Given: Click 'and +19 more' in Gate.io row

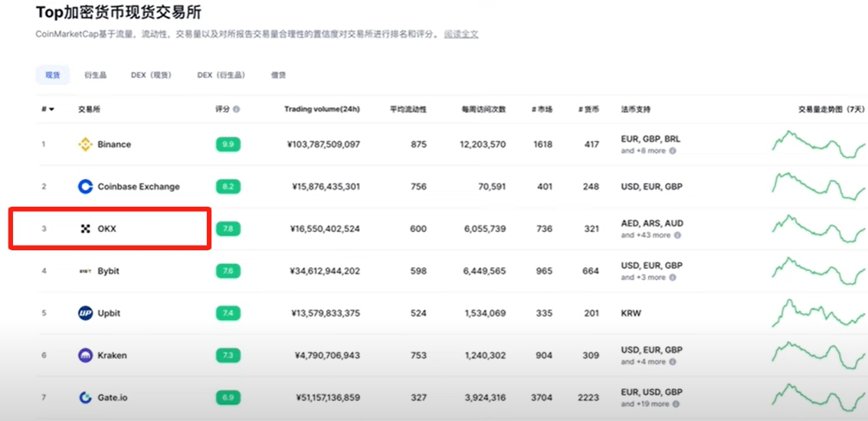Looking at the screenshot, I should [x=646, y=404].
